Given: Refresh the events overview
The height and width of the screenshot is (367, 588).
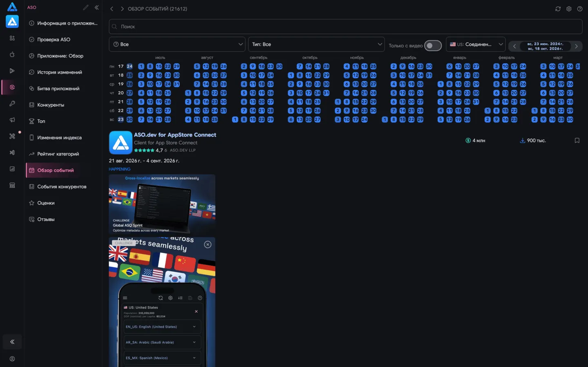Looking at the screenshot, I should point(558,9).
